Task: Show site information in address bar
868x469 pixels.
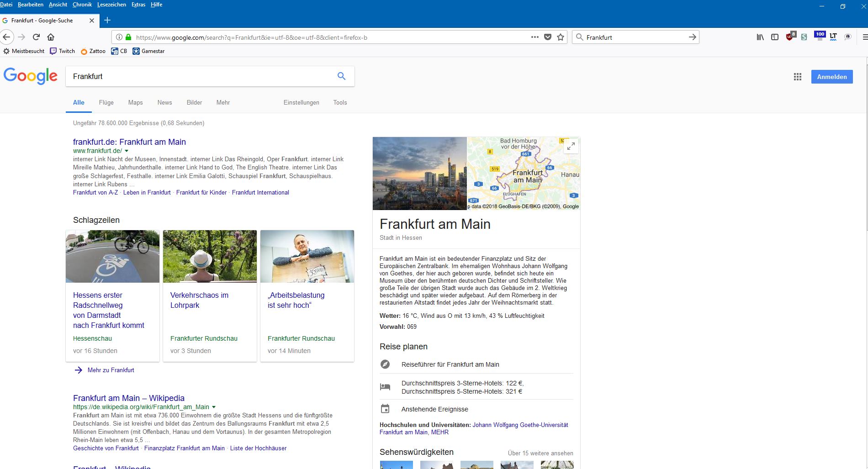Action: coord(118,37)
